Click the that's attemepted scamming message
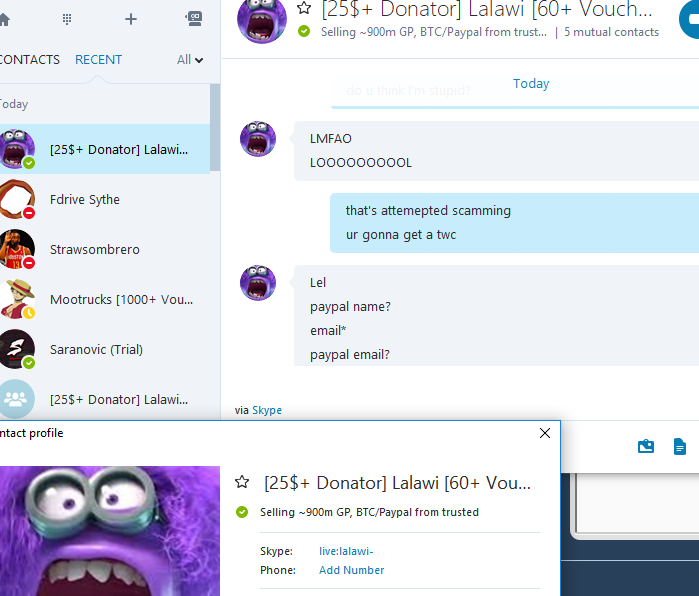The image size is (699, 596). point(428,210)
